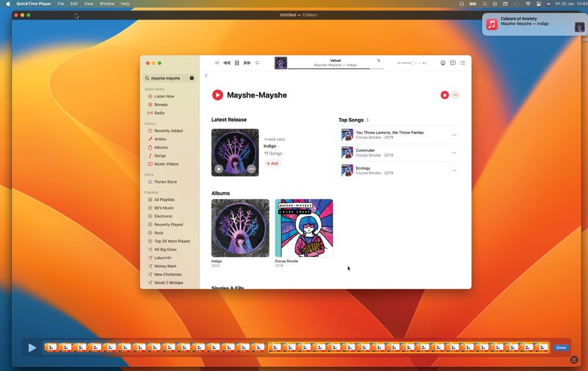Adjust the Music volume slider
Viewport: 588px width, 371px height.
click(413, 63)
